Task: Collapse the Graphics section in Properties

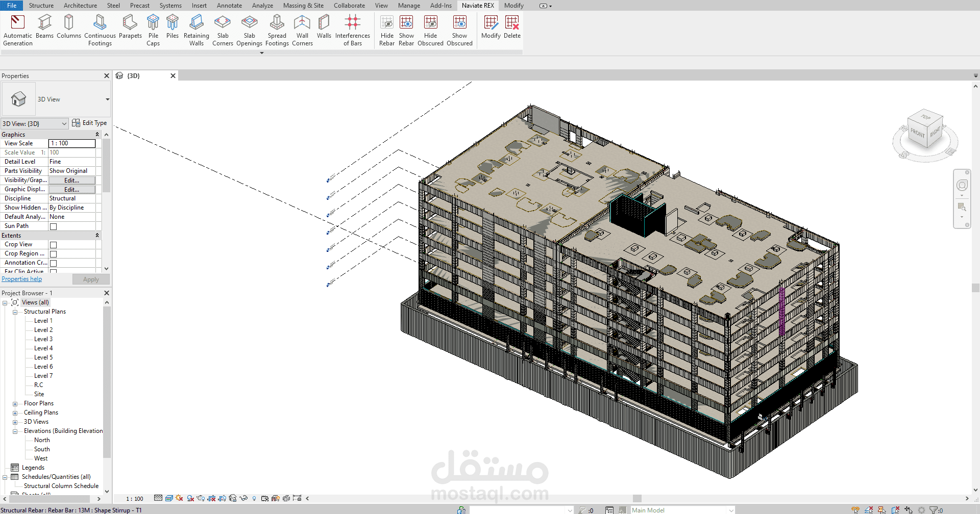Action: [97, 134]
